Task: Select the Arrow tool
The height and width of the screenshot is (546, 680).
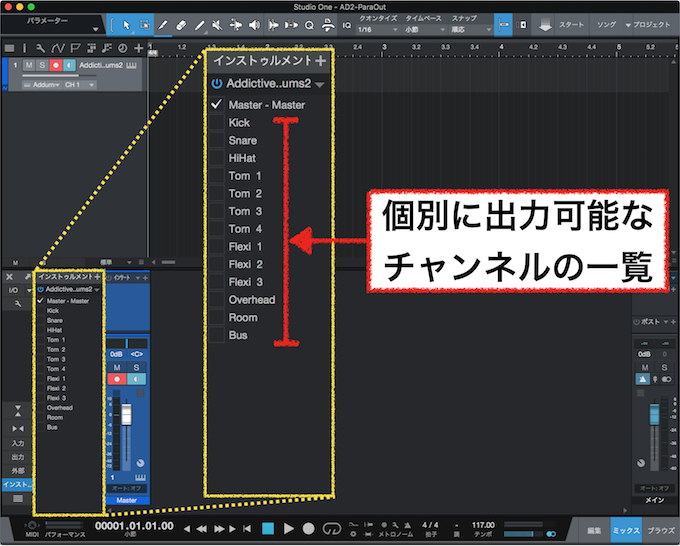Action: pyautogui.click(x=126, y=25)
